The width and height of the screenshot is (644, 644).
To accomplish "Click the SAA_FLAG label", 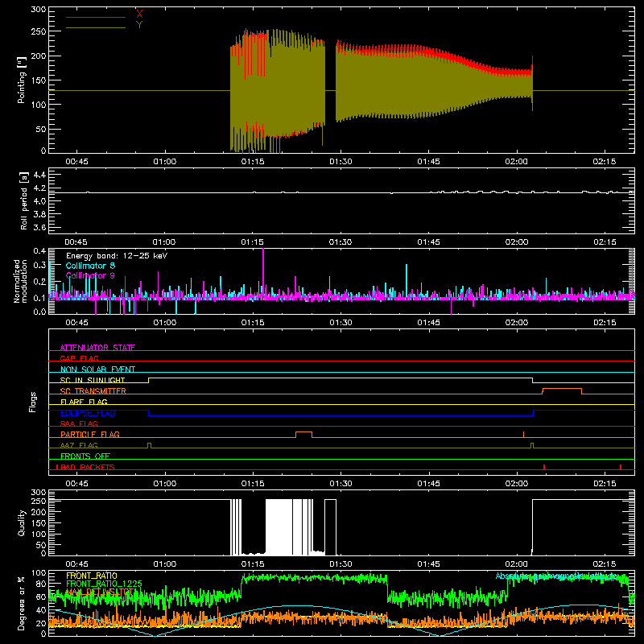I will pyautogui.click(x=79, y=423).
